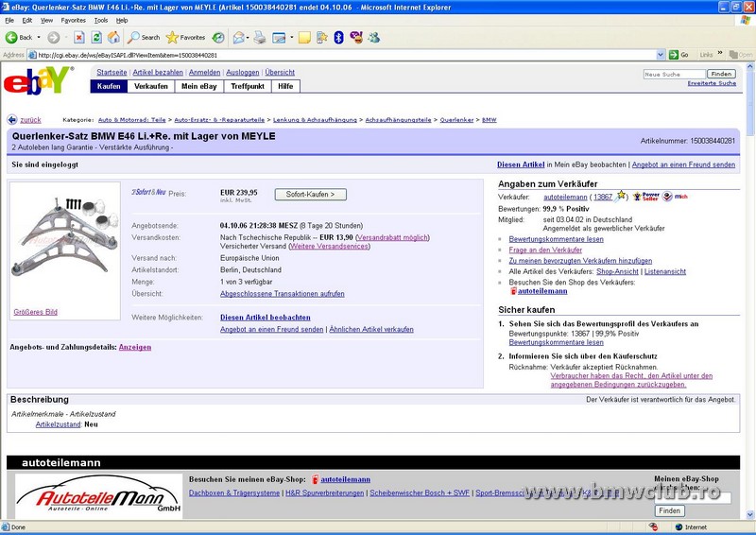The height and width of the screenshot is (535, 756).
Task: Select the Kaufen tab
Action: click(109, 86)
